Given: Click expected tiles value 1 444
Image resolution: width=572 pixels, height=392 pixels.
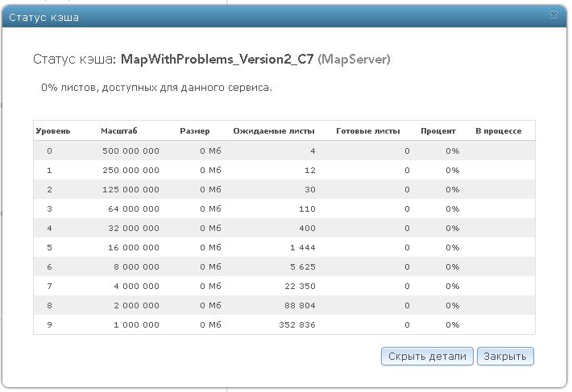Looking at the screenshot, I should [x=303, y=247].
